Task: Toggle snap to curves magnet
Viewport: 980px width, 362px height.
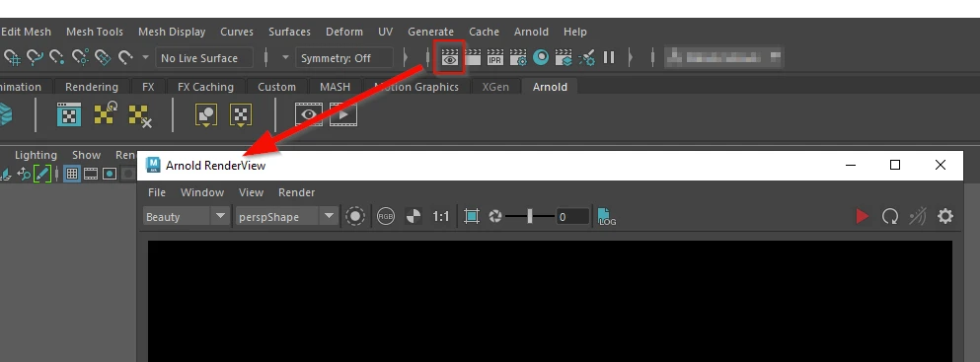Action: (x=35, y=58)
